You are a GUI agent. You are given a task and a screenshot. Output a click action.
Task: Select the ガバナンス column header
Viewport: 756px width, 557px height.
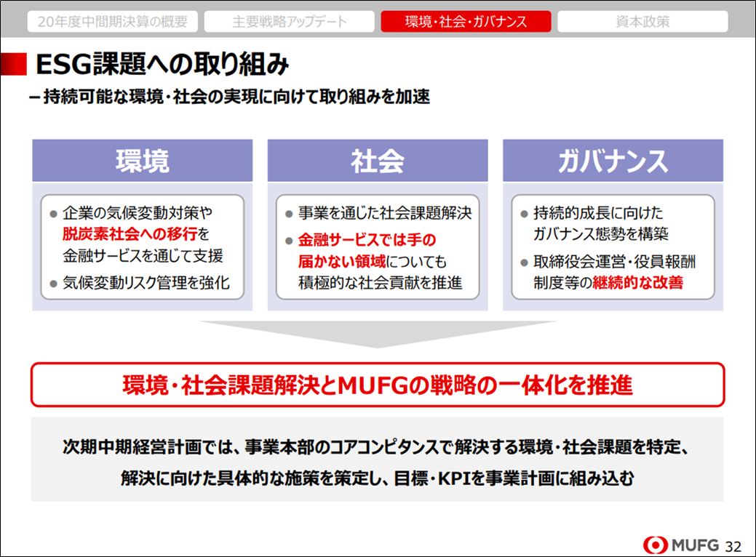click(613, 161)
